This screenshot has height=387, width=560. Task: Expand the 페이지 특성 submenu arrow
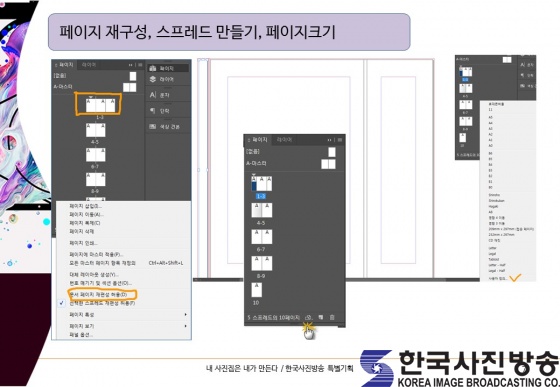point(185,315)
